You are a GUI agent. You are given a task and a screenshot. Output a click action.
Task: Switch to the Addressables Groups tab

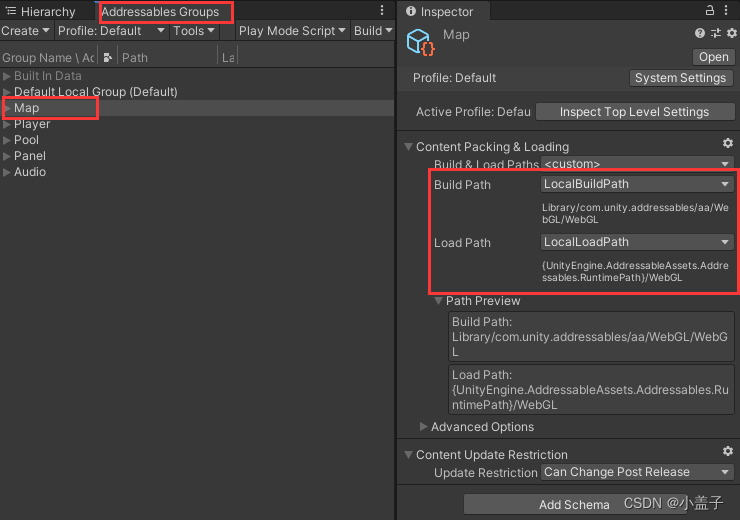tap(160, 12)
